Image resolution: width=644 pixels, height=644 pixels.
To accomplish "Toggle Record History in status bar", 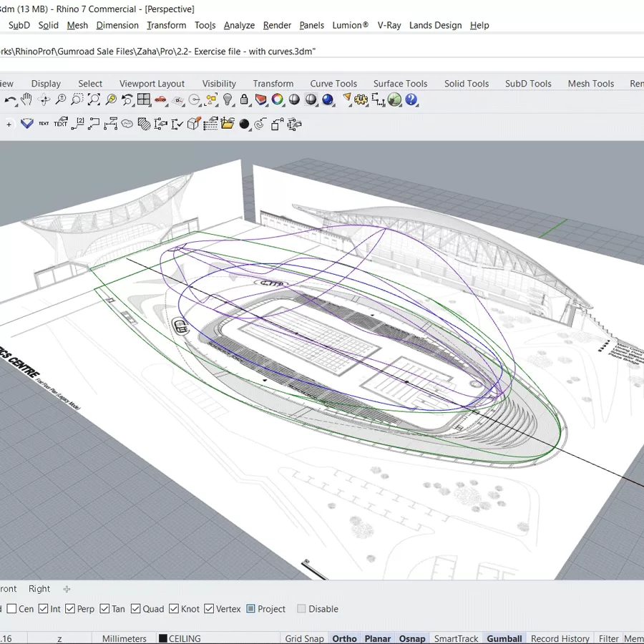I will click(x=560, y=639).
